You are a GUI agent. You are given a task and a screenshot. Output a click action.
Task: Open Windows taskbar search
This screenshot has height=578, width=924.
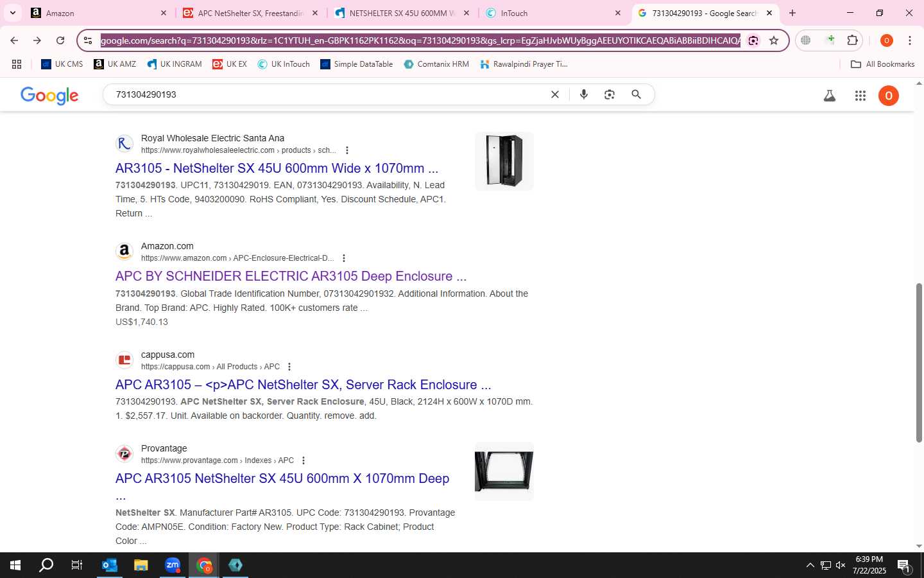(46, 565)
